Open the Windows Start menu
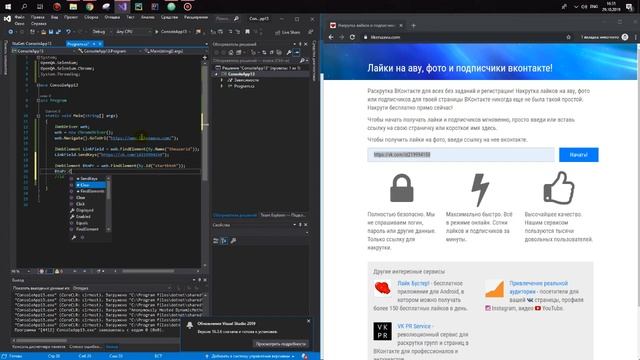 [x=8, y=7]
